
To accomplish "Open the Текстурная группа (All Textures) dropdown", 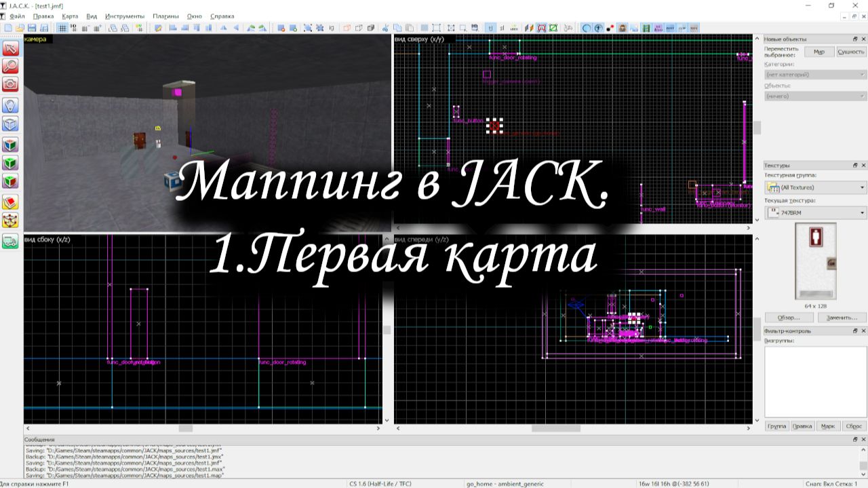I will tap(815, 187).
